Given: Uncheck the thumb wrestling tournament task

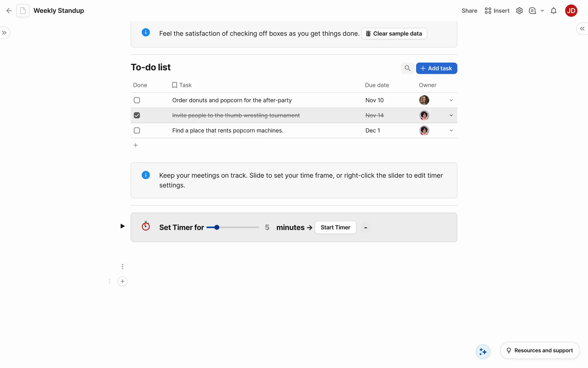Looking at the screenshot, I should coord(137,115).
